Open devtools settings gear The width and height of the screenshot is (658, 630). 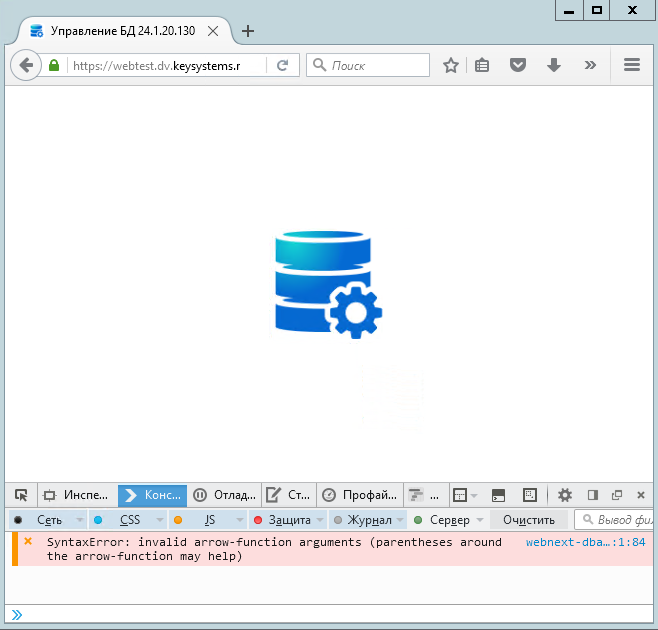[x=565, y=495]
